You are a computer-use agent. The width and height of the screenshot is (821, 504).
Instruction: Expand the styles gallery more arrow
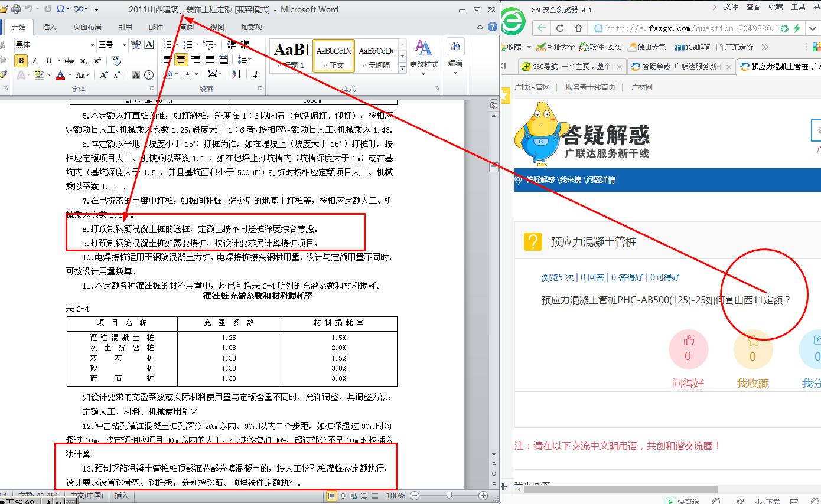tap(403, 68)
